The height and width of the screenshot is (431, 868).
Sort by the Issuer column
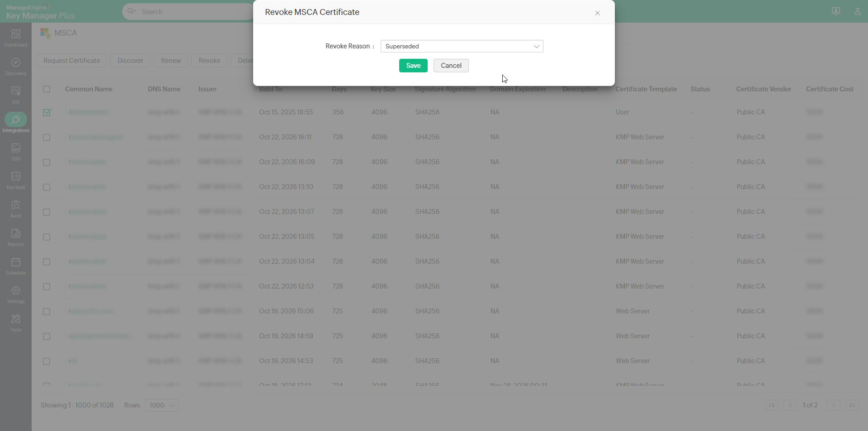coord(208,89)
